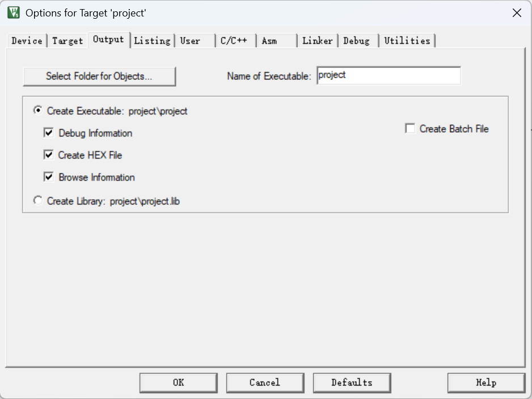Click the 'Name of Executable:' label
Image resolution: width=532 pixels, height=399 pixels.
point(269,77)
